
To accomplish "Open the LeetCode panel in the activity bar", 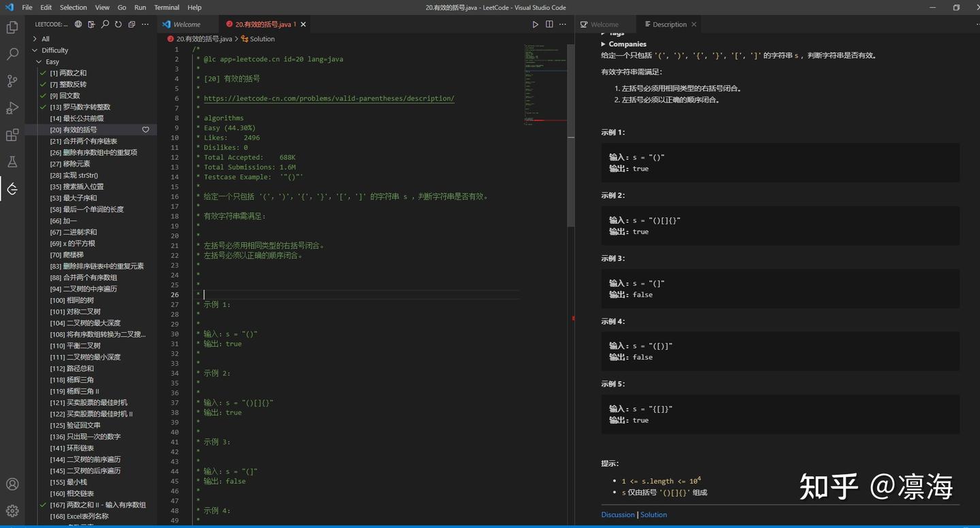I will point(12,189).
